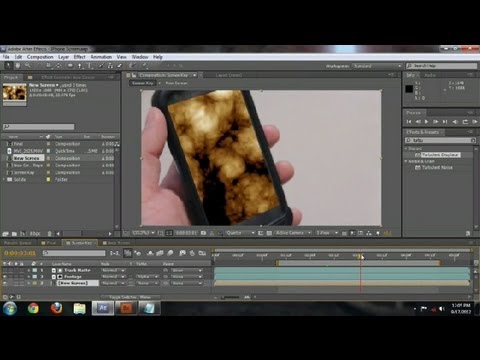Open Adobe After Effects taskbar icon

(x=103, y=308)
